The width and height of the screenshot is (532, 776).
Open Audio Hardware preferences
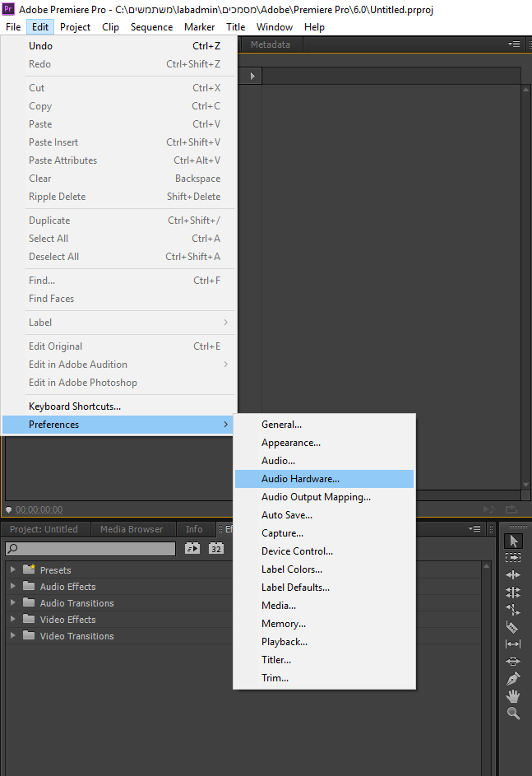coord(324,479)
